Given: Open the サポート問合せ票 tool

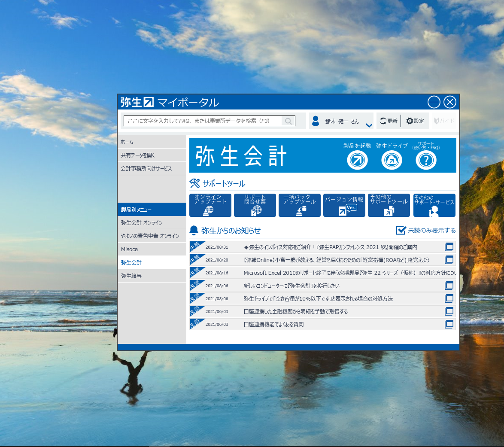Looking at the screenshot, I should 255,205.
